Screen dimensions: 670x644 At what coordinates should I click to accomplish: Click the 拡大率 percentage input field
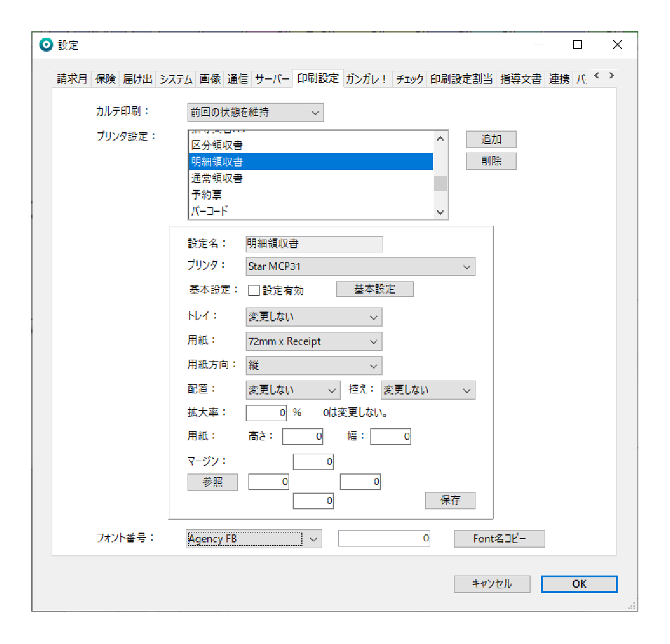pyautogui.click(x=266, y=413)
